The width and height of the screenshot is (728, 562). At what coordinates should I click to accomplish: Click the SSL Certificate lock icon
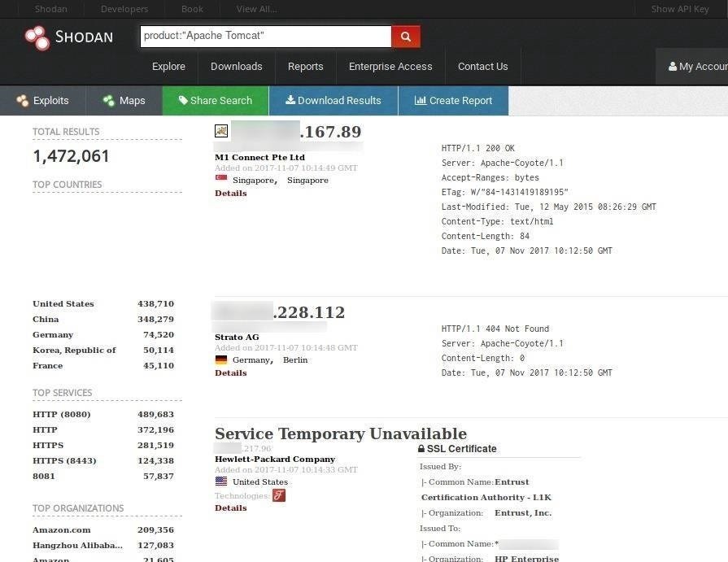coord(421,449)
